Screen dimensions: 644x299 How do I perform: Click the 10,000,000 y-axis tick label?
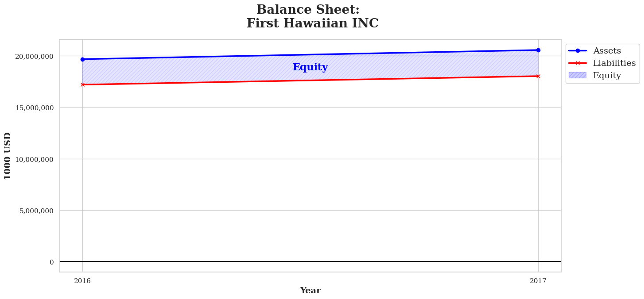point(35,159)
